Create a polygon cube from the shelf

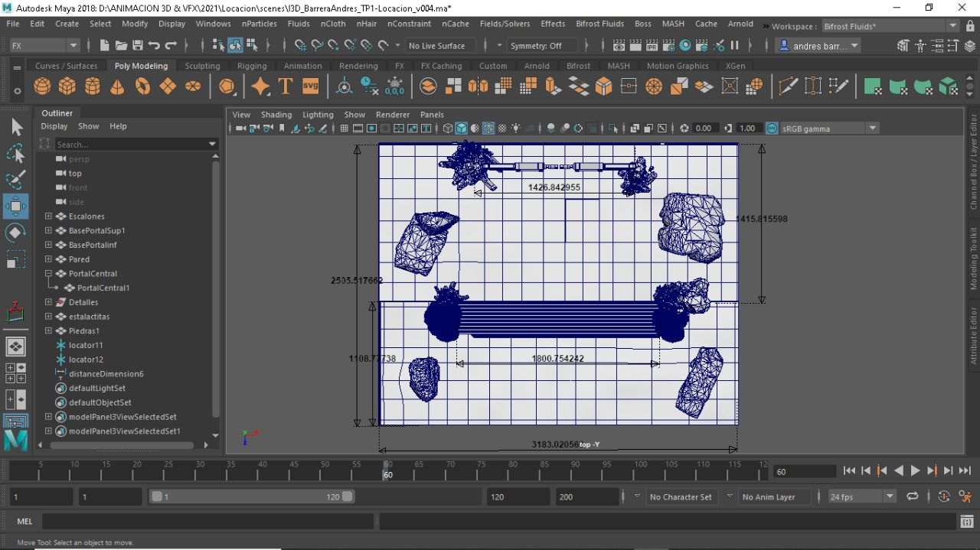coord(67,86)
